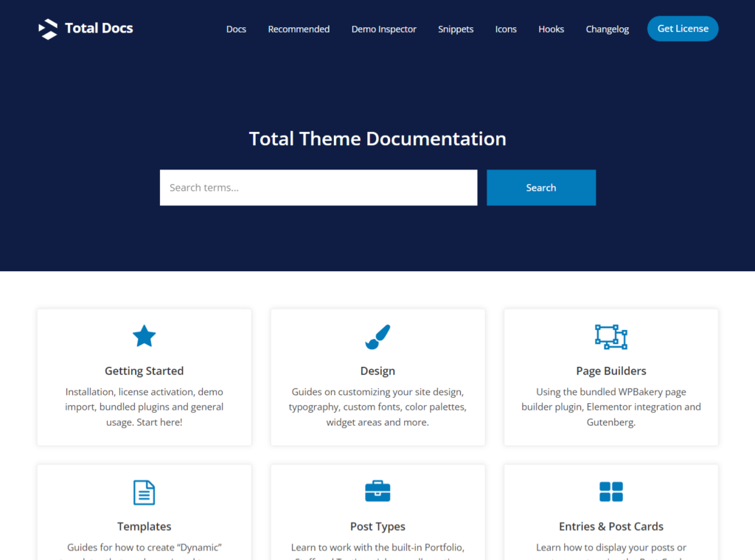
Task: Select Snippets in the top menu
Action: (x=456, y=29)
